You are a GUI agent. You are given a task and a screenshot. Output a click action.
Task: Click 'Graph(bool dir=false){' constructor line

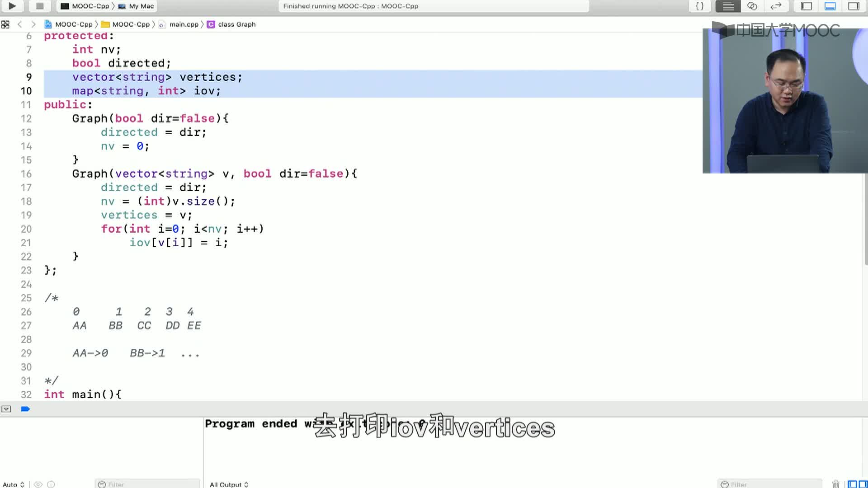151,118
